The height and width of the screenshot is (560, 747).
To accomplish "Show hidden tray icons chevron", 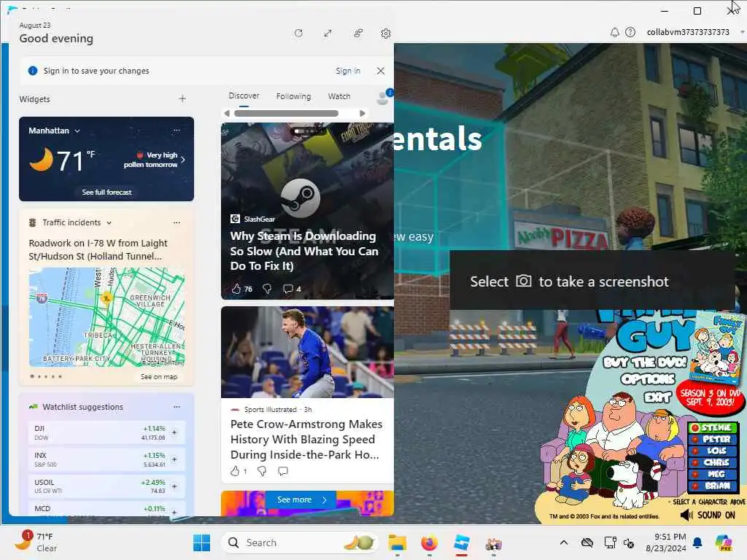I will (564, 542).
